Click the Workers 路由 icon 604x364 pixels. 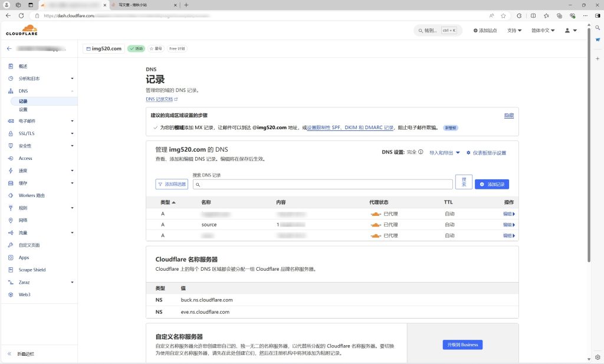[11, 195]
